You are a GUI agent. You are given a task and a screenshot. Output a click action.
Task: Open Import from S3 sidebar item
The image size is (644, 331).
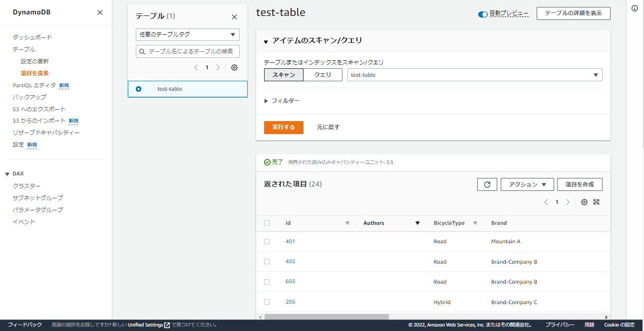tap(39, 121)
